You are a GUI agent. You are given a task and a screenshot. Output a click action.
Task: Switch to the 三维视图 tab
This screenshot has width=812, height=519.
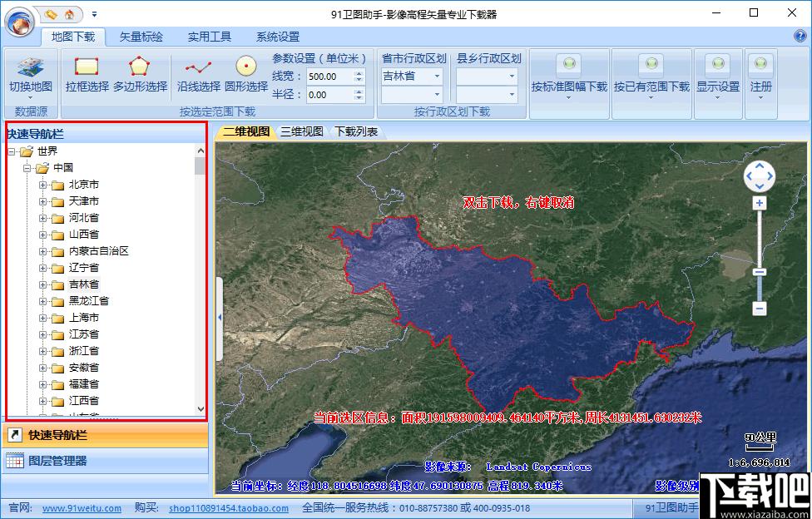(302, 131)
